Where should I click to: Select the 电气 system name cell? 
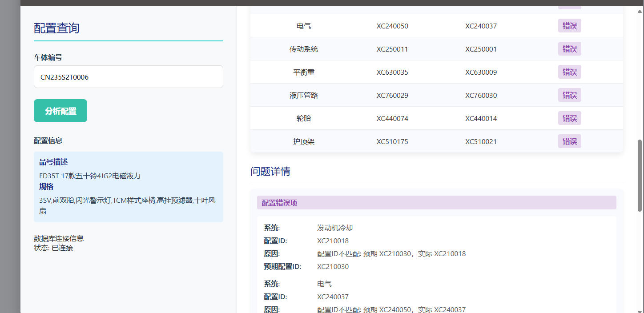tap(304, 26)
